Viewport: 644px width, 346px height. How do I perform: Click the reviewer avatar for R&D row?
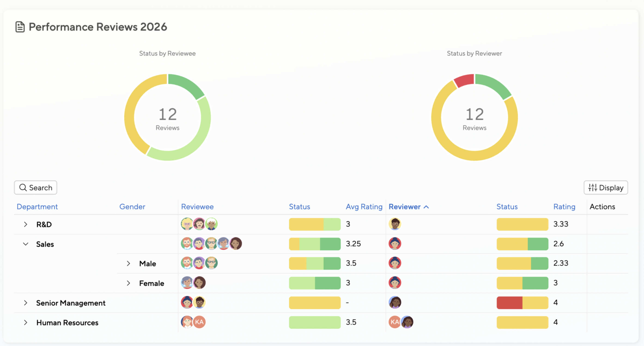pos(395,224)
